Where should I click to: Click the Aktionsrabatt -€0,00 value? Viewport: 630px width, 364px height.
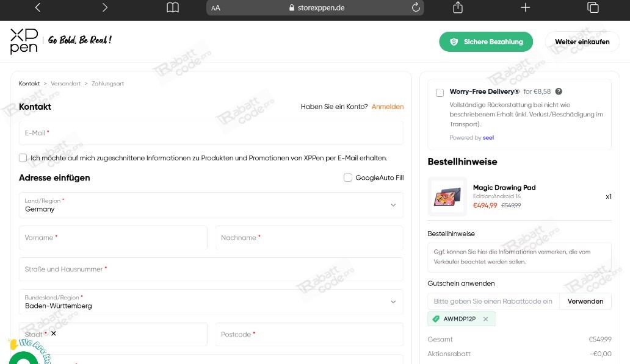600,354
